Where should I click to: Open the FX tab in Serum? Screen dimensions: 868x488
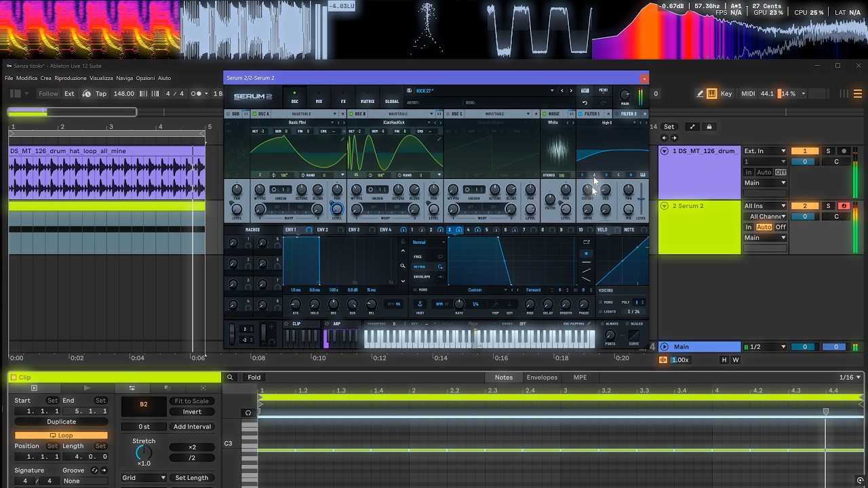pos(343,97)
